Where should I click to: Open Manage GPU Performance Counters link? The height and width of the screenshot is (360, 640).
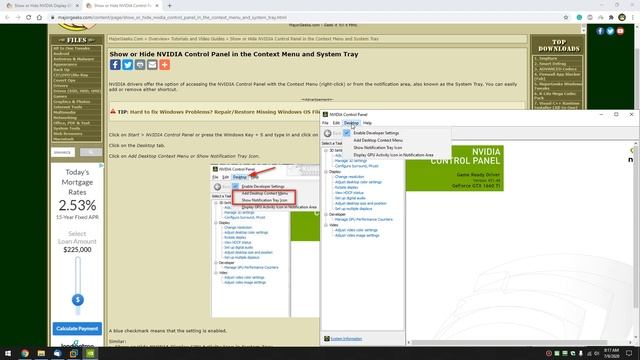pos(364,220)
